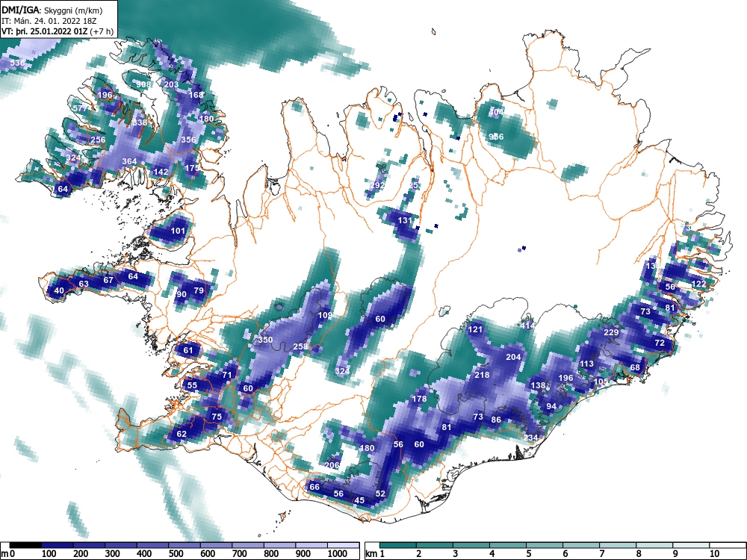Click the 40 value on Snæfellsnes tip
747x560 pixels.
pyautogui.click(x=59, y=291)
